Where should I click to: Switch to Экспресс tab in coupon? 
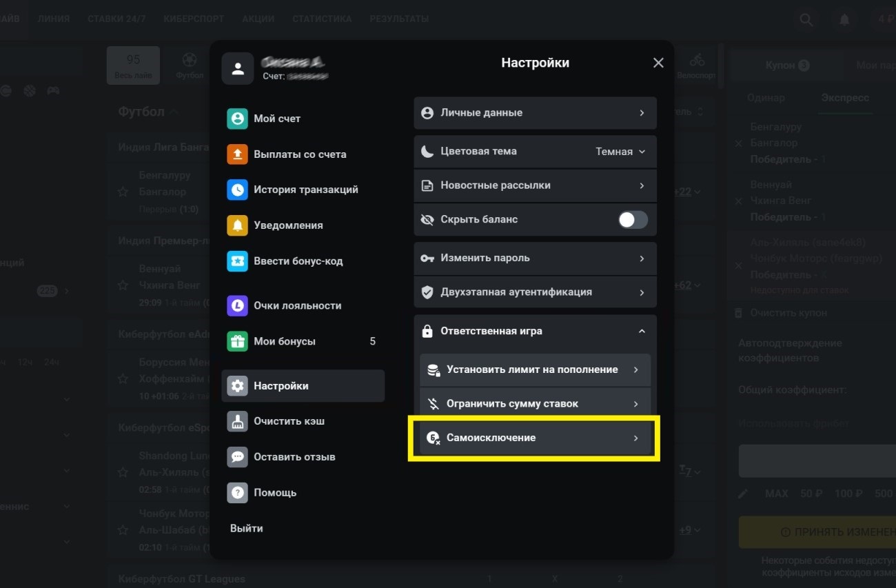point(845,98)
